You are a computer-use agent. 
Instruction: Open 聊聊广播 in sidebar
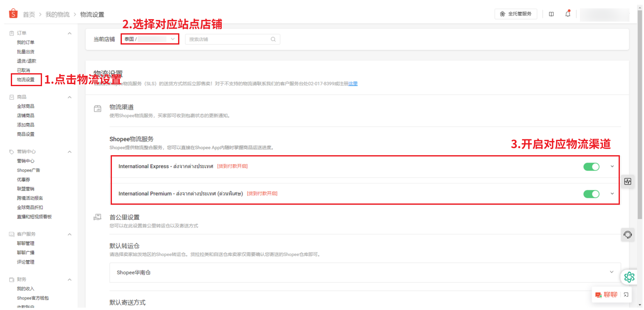(x=26, y=253)
